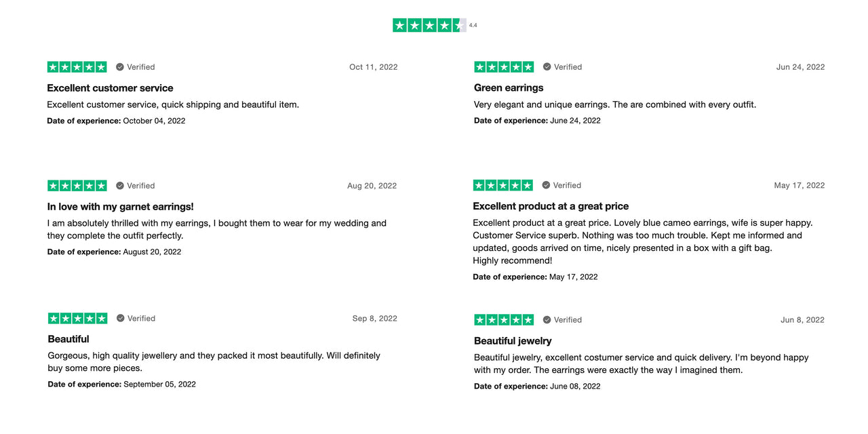Open the Beautiful jewelry review heading
The image size is (868, 434).
coord(513,341)
